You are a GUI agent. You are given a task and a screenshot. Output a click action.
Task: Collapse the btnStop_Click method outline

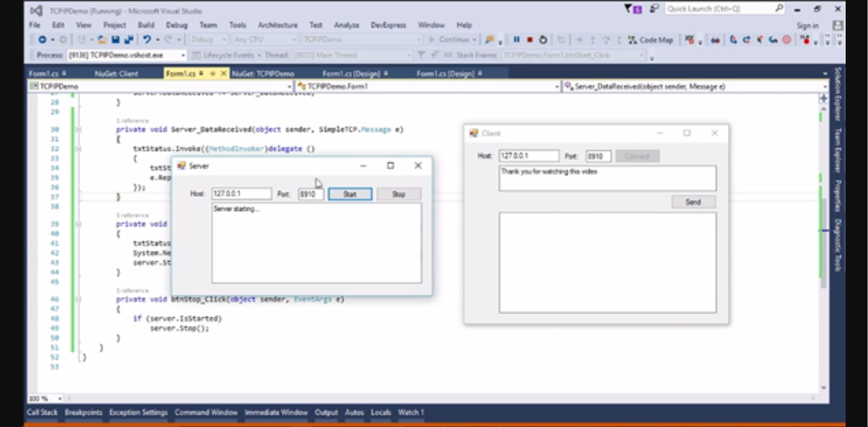coord(78,299)
